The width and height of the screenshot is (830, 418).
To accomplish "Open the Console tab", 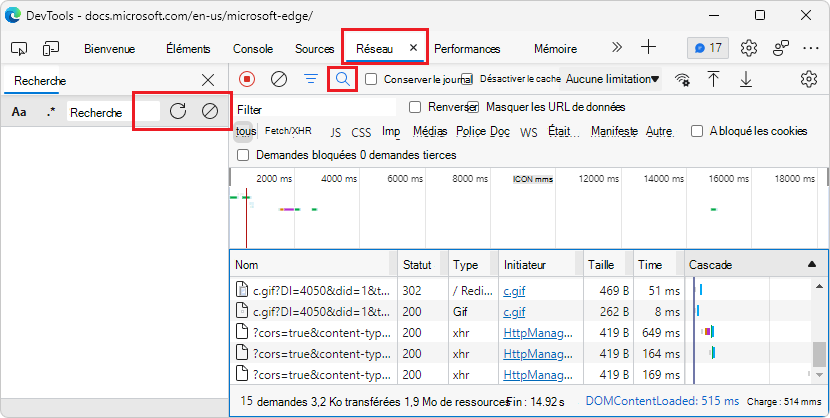I will (x=253, y=49).
